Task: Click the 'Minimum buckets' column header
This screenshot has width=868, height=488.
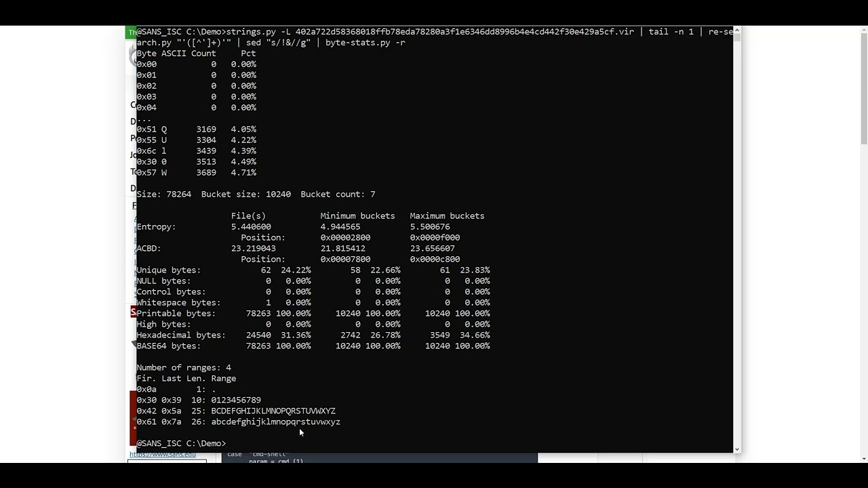Action: 357,216
